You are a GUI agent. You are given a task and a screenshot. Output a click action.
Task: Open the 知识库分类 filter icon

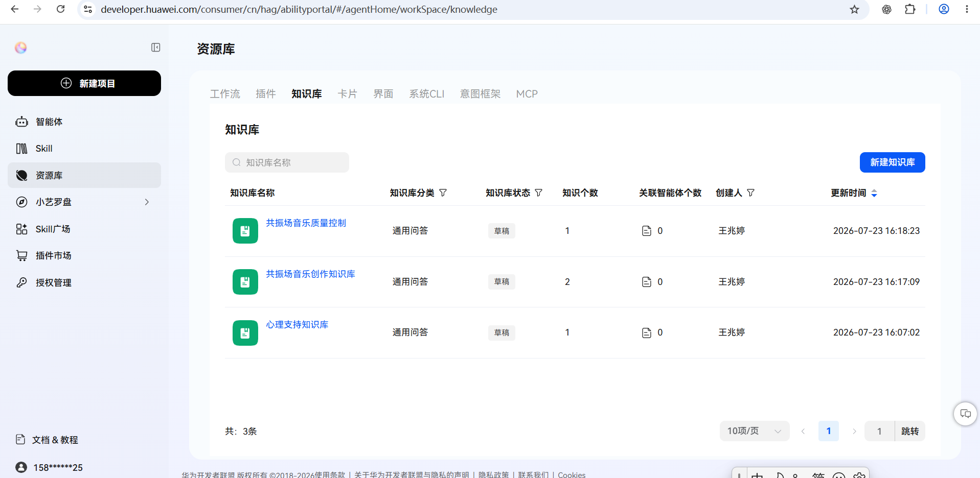443,193
